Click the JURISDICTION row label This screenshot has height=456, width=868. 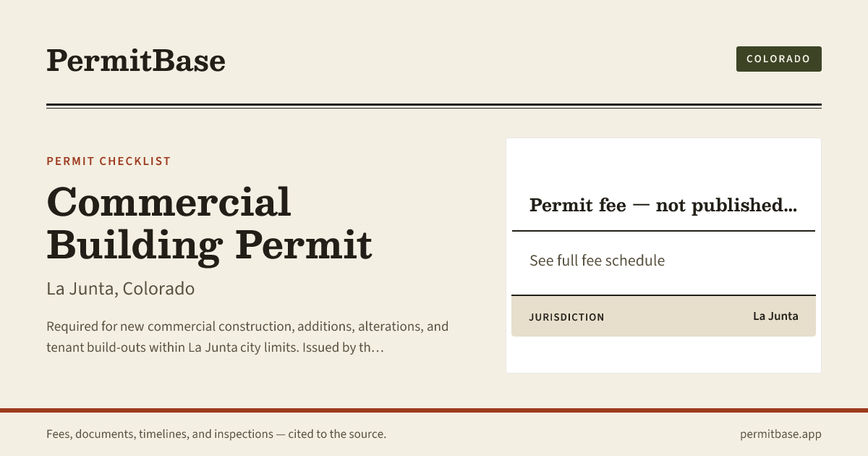coord(566,317)
